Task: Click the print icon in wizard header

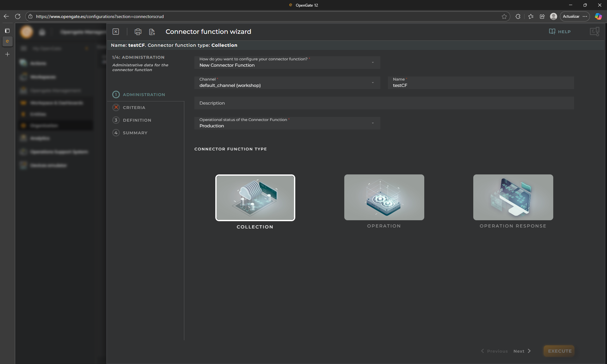Action: (x=138, y=32)
